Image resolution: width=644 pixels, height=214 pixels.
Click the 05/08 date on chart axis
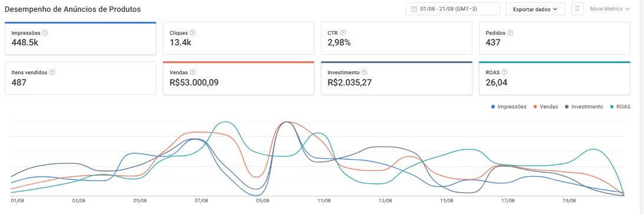coord(140,201)
